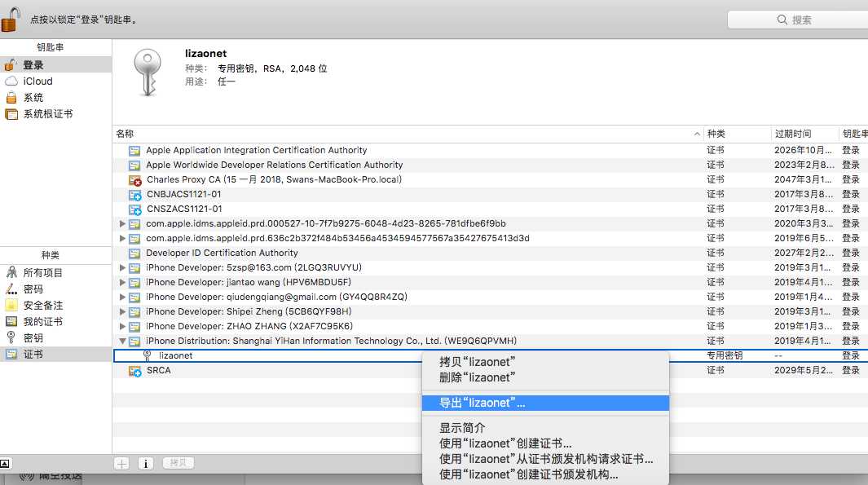Select Developer ID Certification Authority name
Screen dimensions: 868x485
pos(222,253)
